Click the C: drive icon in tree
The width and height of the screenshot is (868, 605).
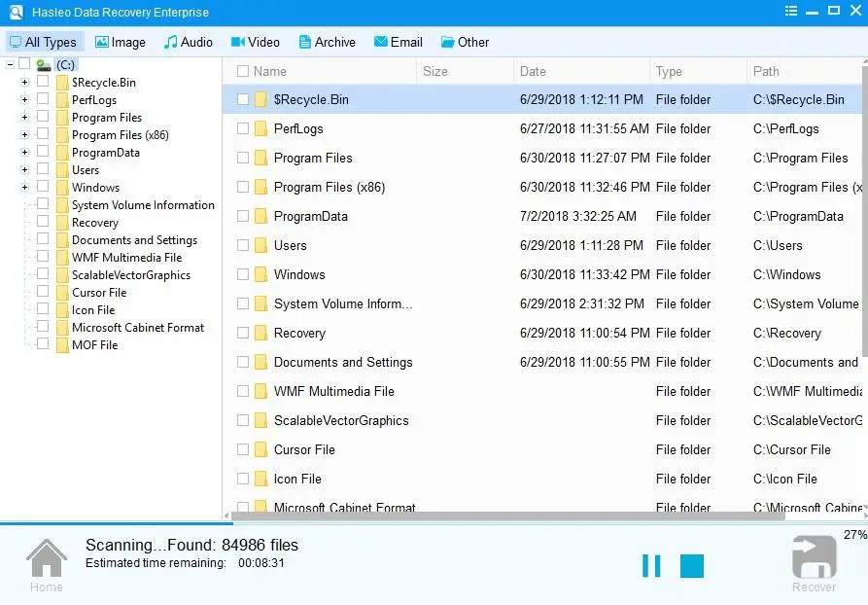click(x=44, y=65)
